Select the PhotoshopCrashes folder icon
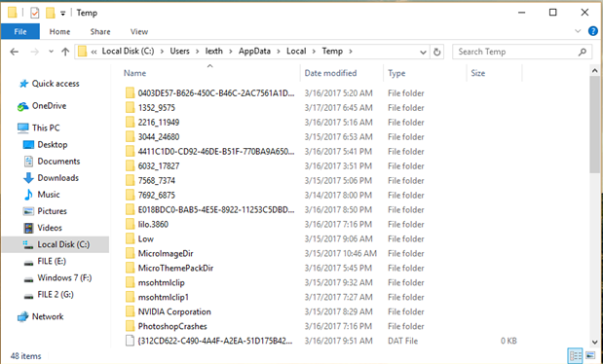The image size is (603, 364). [x=130, y=326]
